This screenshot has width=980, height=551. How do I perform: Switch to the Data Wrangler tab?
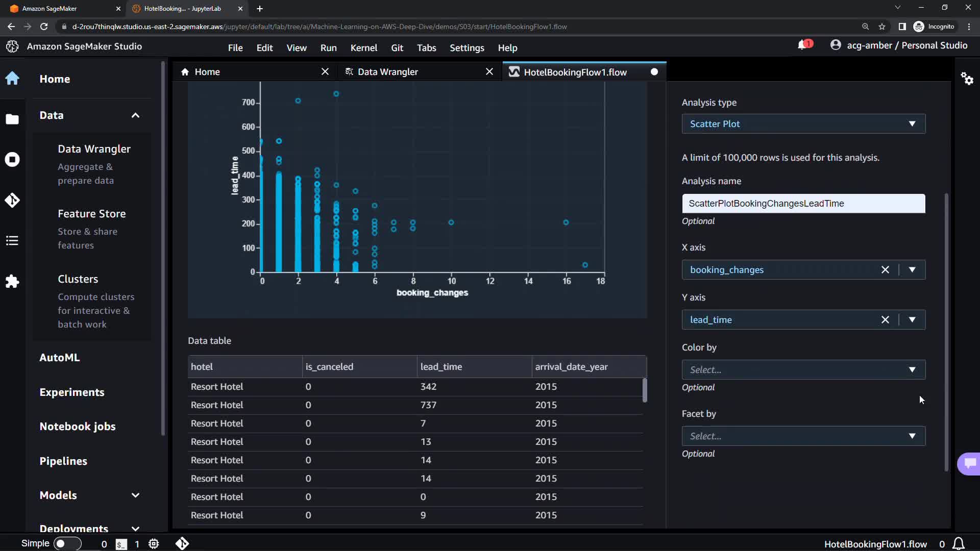(387, 72)
